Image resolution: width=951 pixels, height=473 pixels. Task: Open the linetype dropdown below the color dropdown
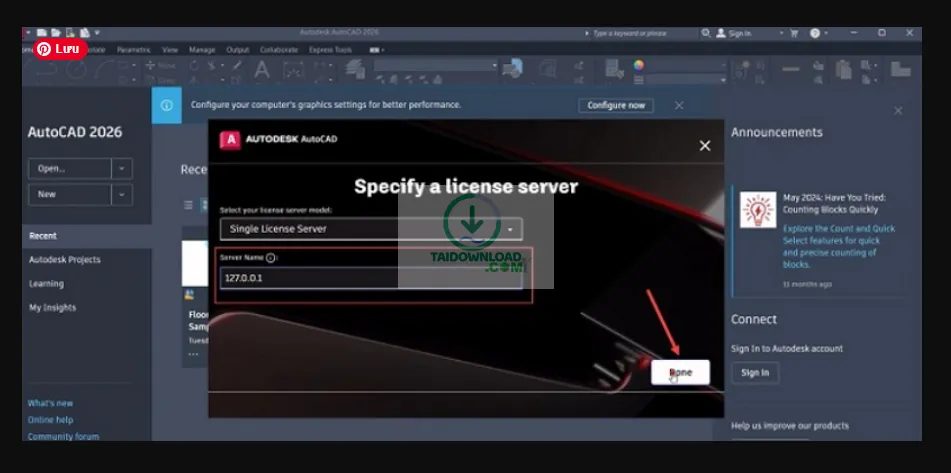click(686, 80)
